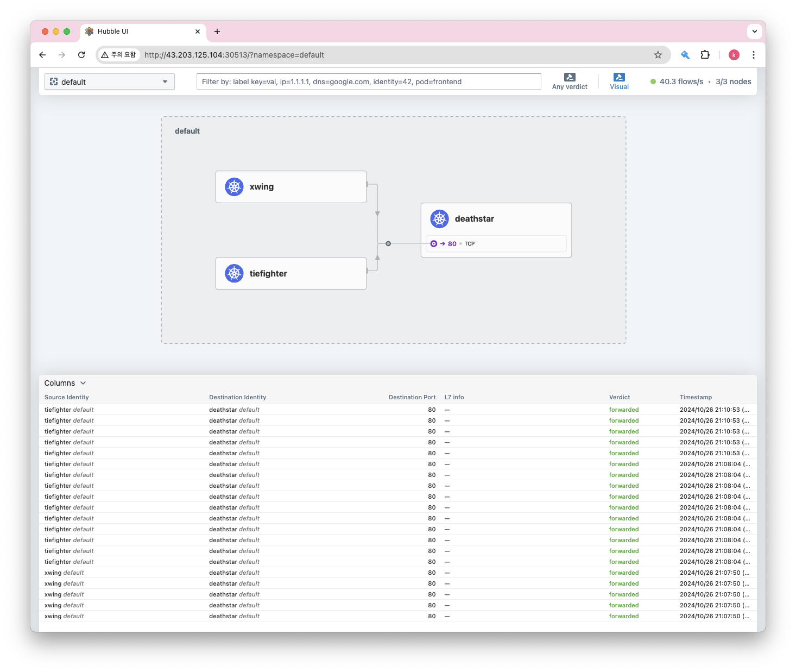
Task: Go forward in browser history
Action: click(x=62, y=55)
